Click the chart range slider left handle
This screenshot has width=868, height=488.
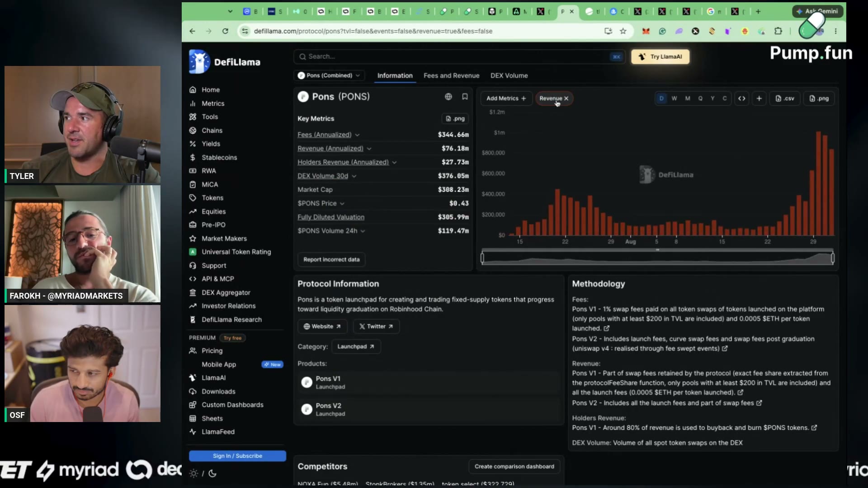482,258
